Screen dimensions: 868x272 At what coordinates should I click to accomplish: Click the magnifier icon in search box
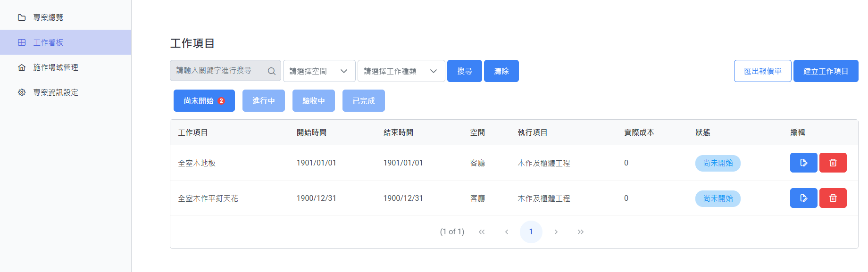click(x=272, y=71)
